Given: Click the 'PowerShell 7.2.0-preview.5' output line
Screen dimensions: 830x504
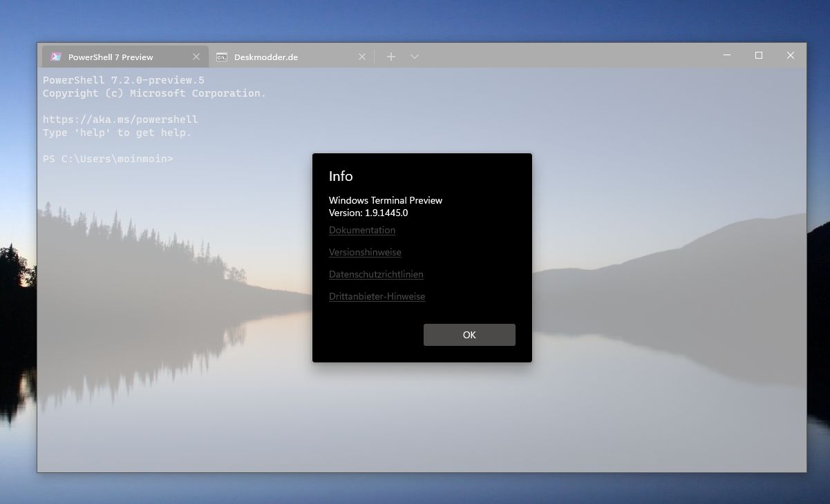Looking at the screenshot, I should point(124,80).
